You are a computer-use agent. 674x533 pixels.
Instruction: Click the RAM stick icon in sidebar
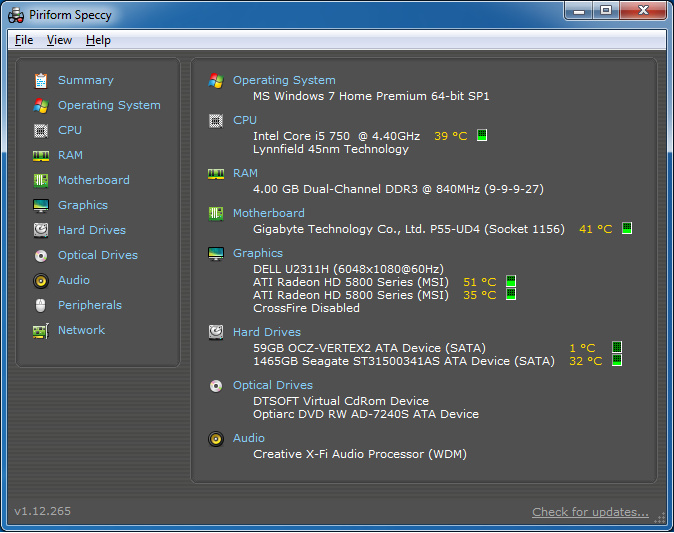click(x=41, y=156)
